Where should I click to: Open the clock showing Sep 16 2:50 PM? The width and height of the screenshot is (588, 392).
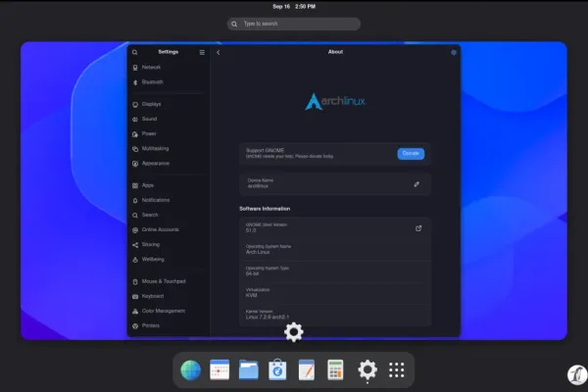tap(294, 7)
